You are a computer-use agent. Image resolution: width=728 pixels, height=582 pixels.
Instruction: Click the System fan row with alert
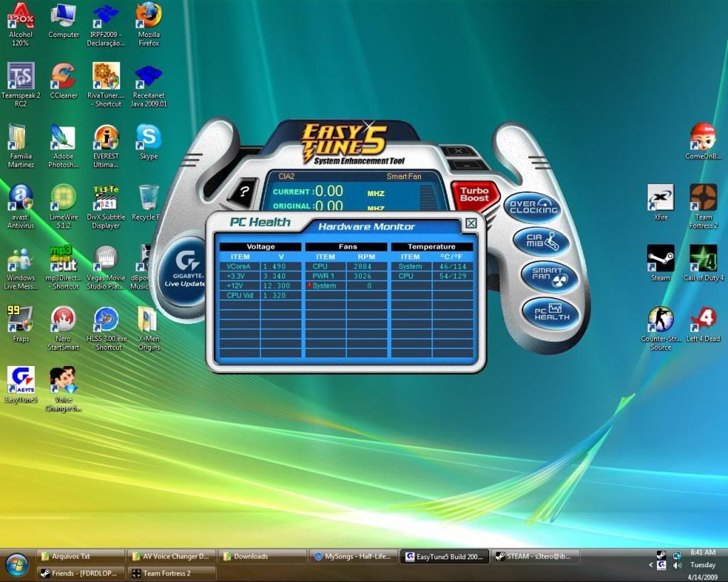tap(346, 286)
